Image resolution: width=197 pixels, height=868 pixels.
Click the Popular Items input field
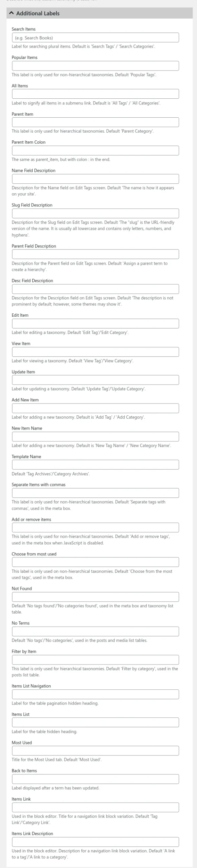pyautogui.click(x=95, y=66)
